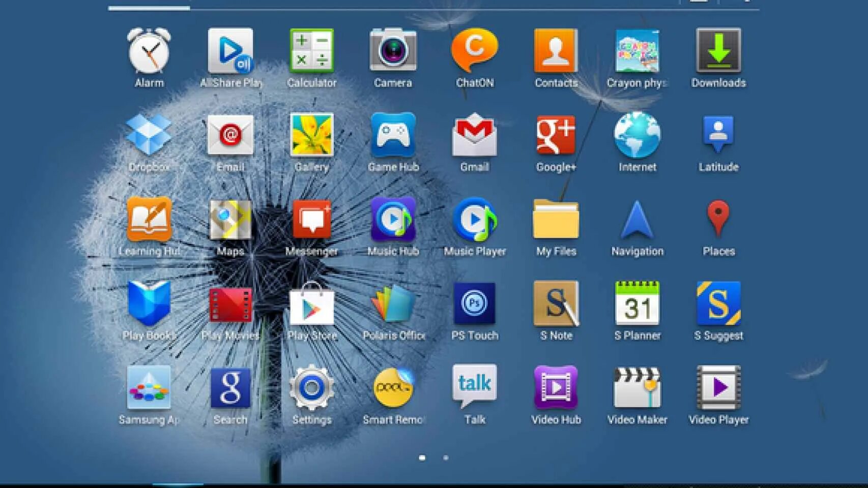Image resolution: width=868 pixels, height=488 pixels.
Task: Open Google Talk
Action: click(x=475, y=386)
